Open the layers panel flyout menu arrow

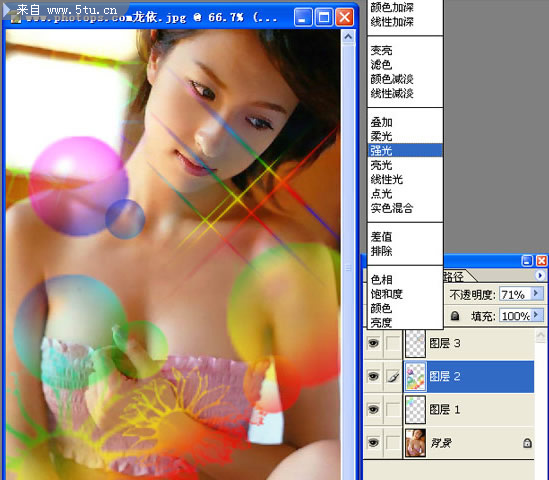tap(540, 276)
